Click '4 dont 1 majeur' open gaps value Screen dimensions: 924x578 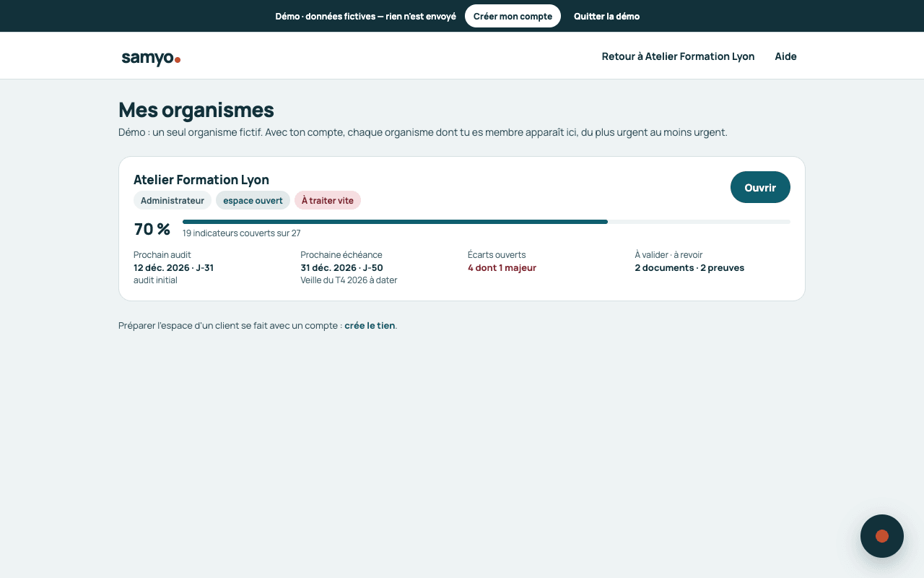(x=502, y=268)
